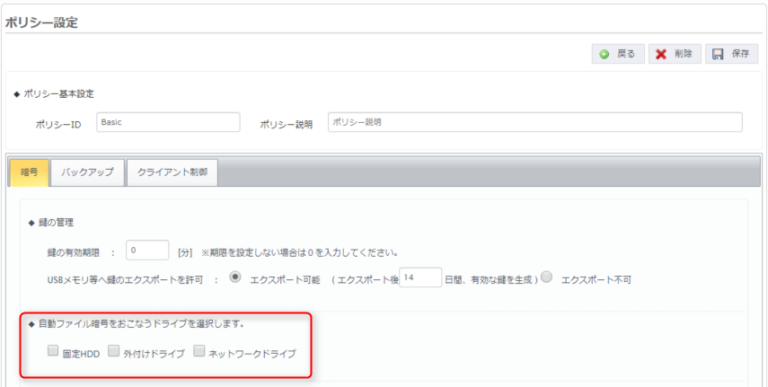Switch to the 暗号 tab
Screen dimensions: 768x387
[29, 172]
